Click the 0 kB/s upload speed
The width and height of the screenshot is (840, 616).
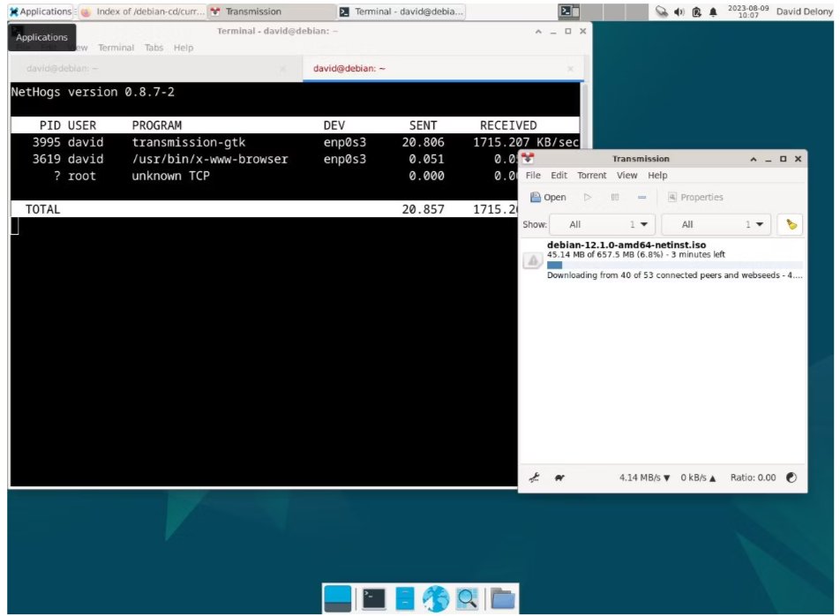(x=698, y=477)
